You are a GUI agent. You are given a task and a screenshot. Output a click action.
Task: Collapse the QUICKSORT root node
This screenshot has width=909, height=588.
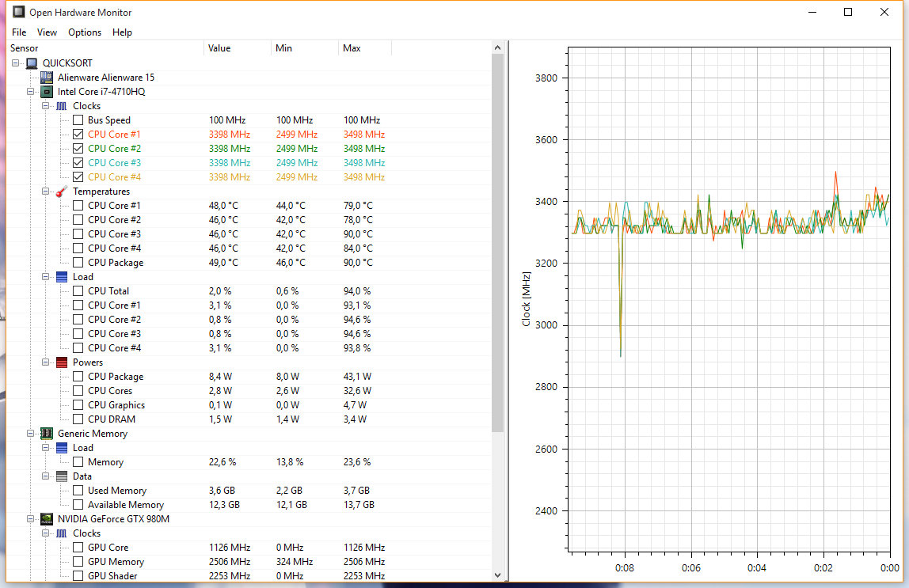[x=16, y=63]
